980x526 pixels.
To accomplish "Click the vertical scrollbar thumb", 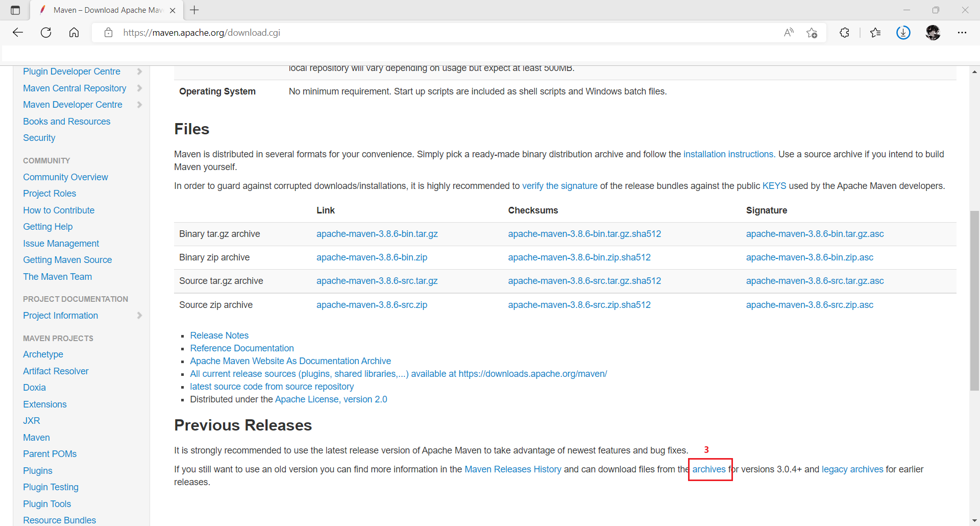I will pyautogui.click(x=974, y=300).
